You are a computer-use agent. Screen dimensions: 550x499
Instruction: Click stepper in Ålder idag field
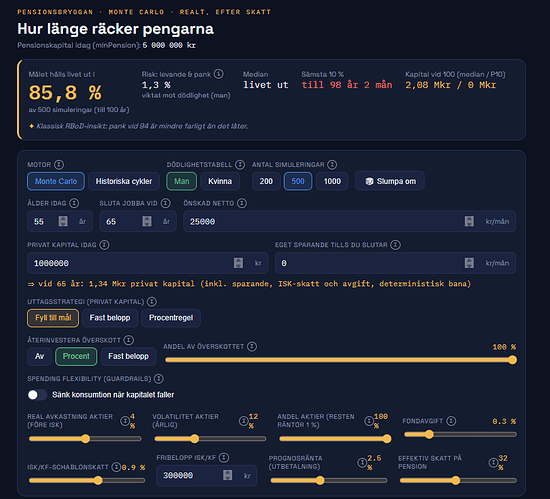pos(63,221)
